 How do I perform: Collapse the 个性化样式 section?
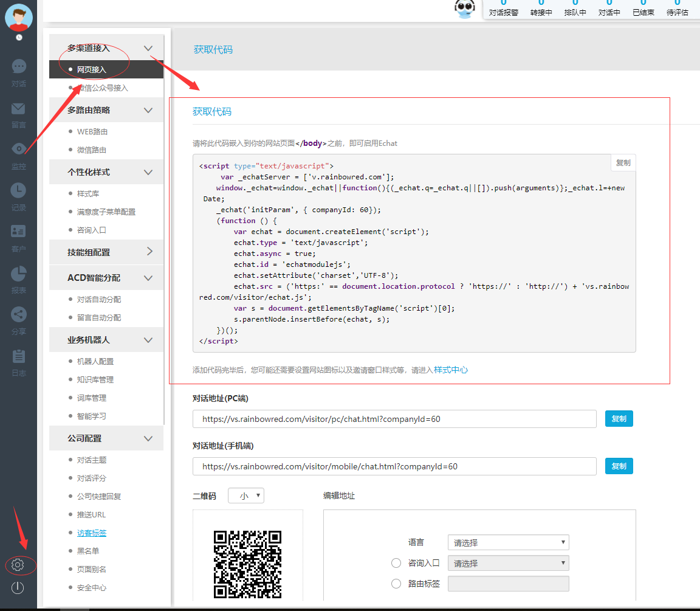[x=148, y=172]
